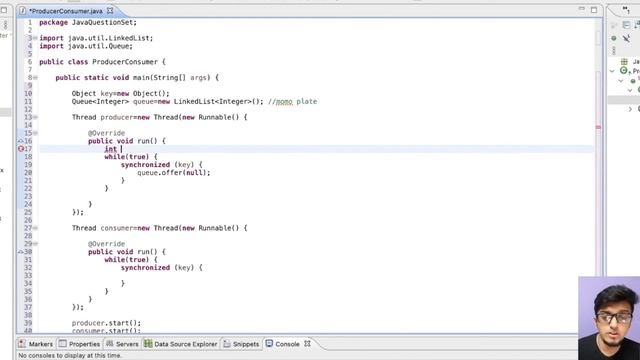Click the Snippets tab icon
The width and height of the screenshot is (640, 360).
point(227,344)
